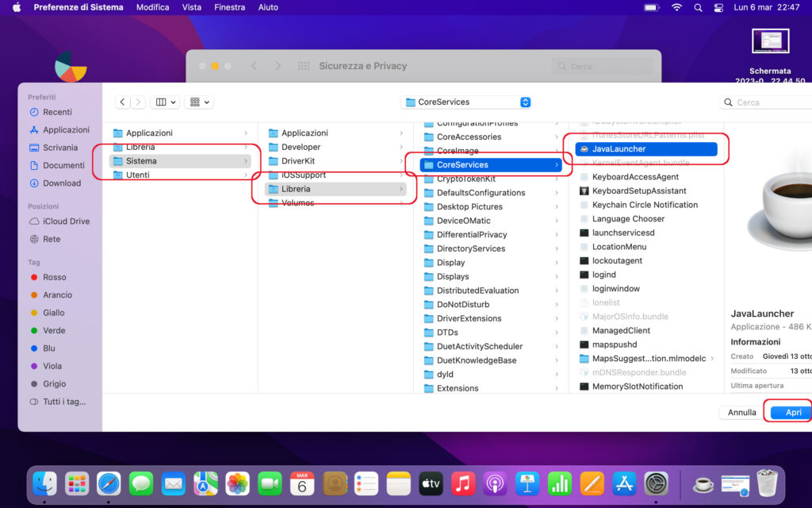Expand CoreServices folder chevron
Screen dimensions: 812x508
point(557,165)
